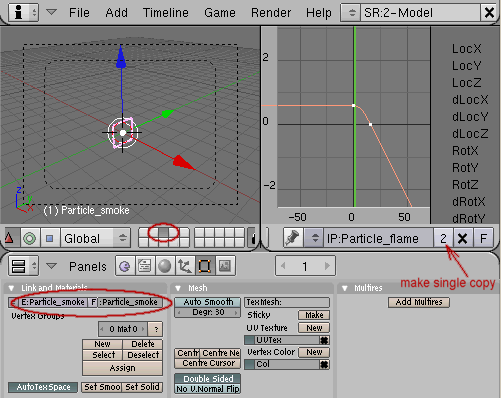501x398 pixels.
Task: Toggle Auto Smooth in Mesh panel
Action: pos(208,302)
